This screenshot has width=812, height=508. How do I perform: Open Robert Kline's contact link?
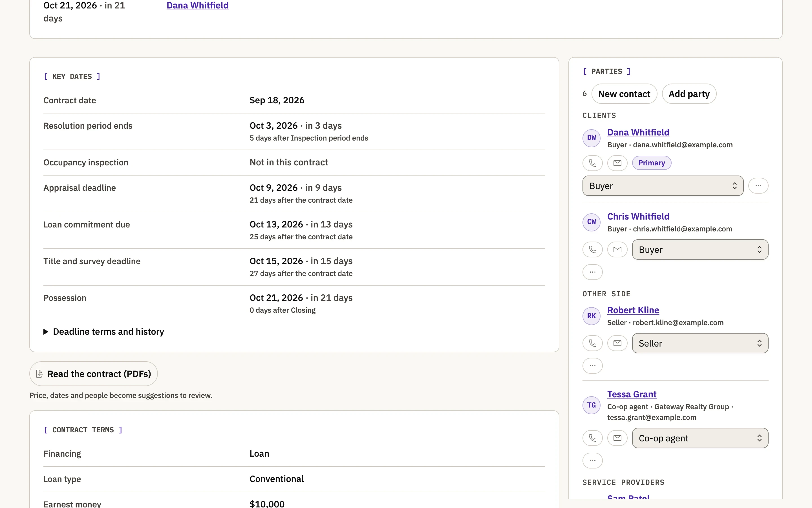click(633, 310)
